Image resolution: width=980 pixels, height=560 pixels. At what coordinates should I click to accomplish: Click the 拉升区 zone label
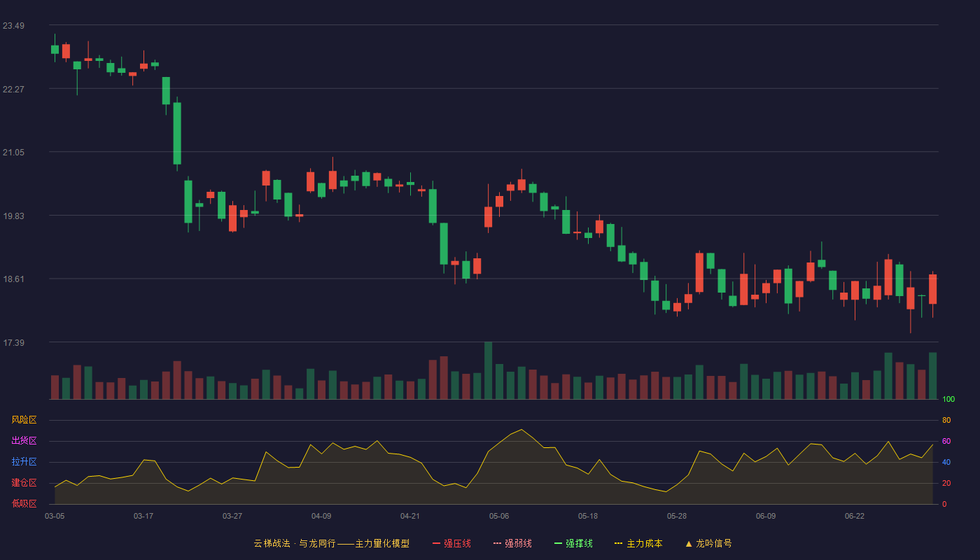pos(24,462)
